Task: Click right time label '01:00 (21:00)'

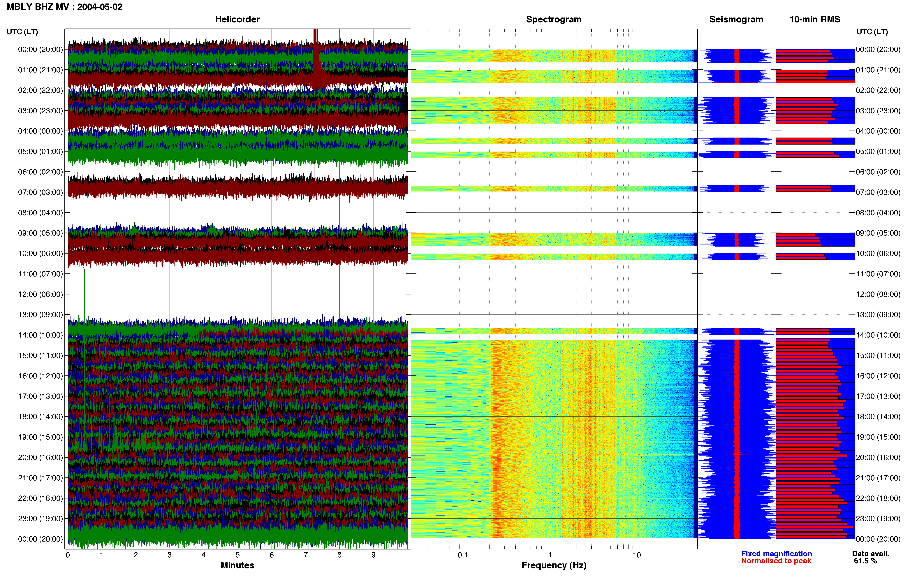Action: coord(878,70)
